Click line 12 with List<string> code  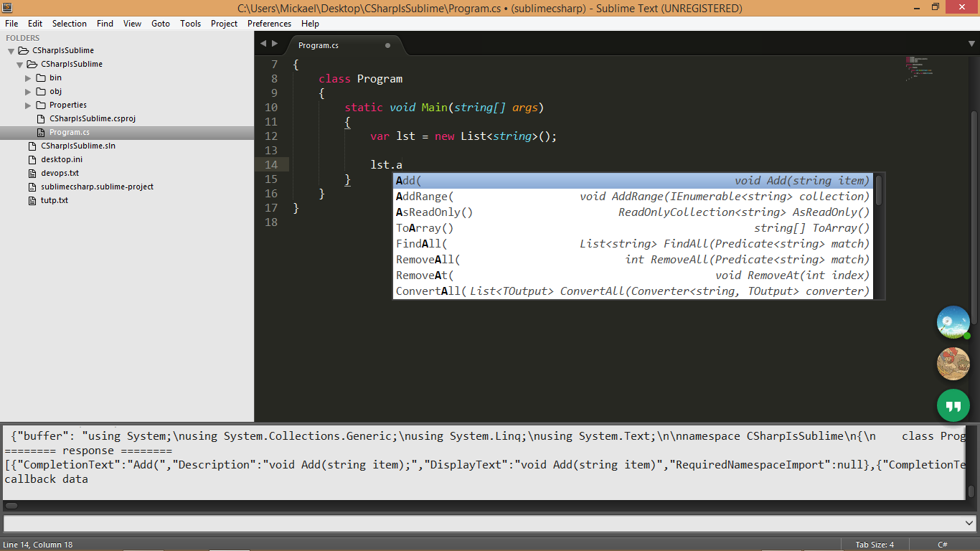tap(463, 136)
